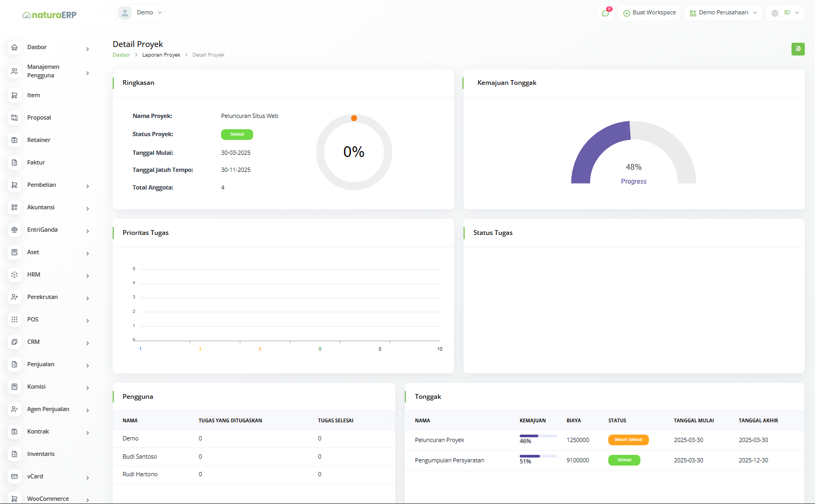Click the Peluncuran Situs Web project name
Viewport: 815px width, 504px height.
coord(249,116)
